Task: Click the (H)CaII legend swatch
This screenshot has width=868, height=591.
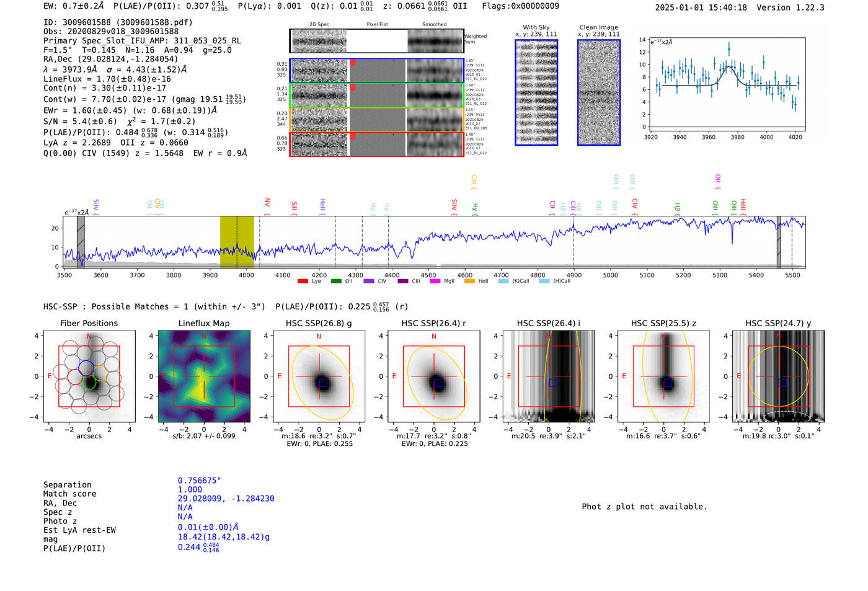Action: (544, 281)
